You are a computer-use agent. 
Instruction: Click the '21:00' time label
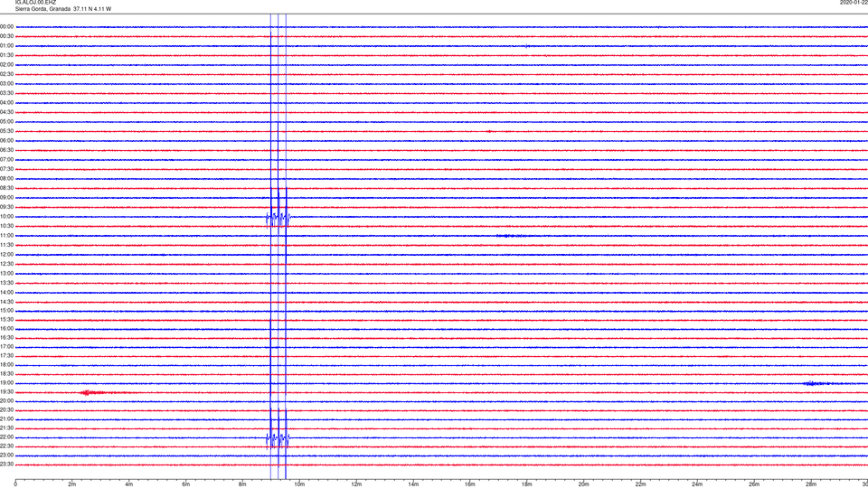coord(7,419)
